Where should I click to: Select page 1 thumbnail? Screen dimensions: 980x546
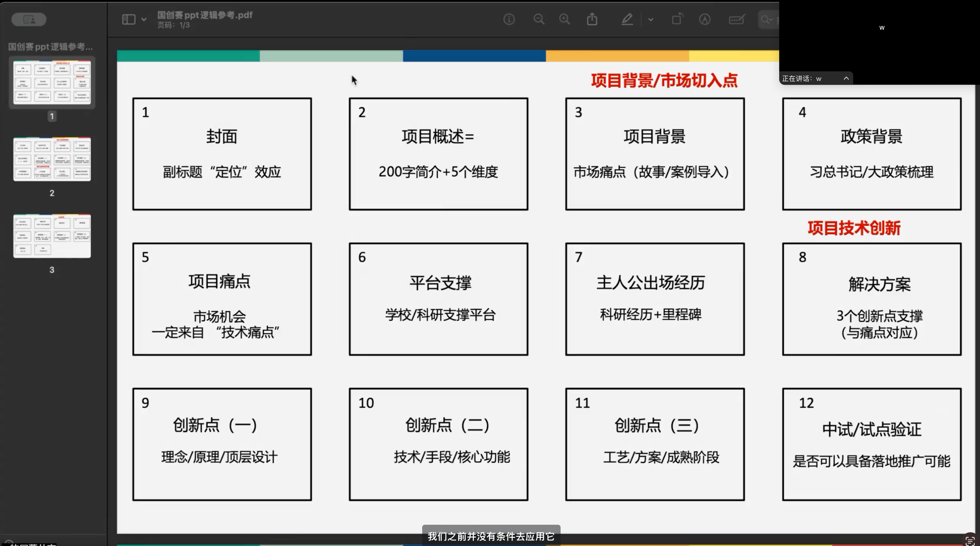pos(52,82)
